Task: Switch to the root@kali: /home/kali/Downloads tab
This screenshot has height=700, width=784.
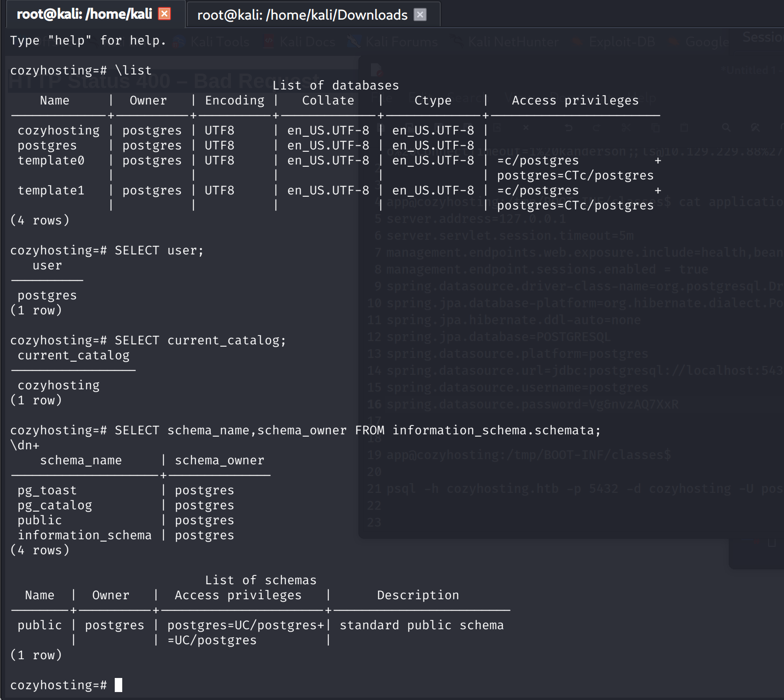Action: [302, 15]
